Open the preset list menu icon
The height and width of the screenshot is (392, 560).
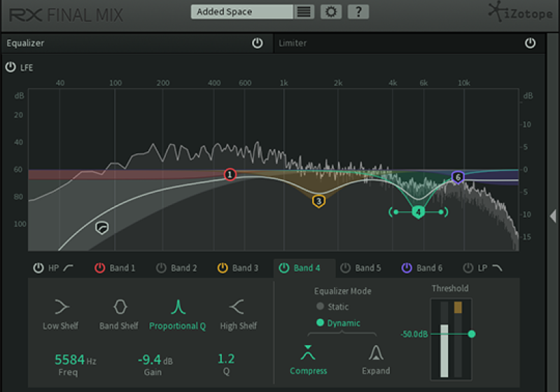[303, 12]
